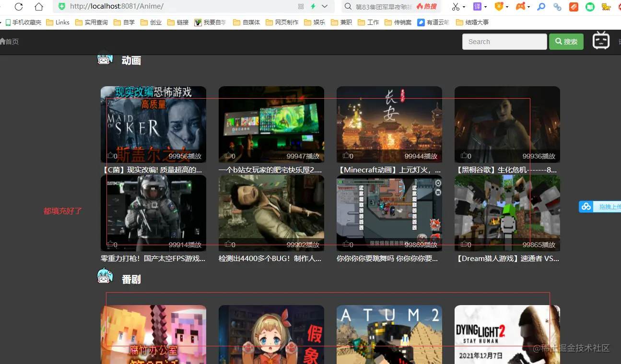Like the Maid of Sker video thumbs-up

110,156
